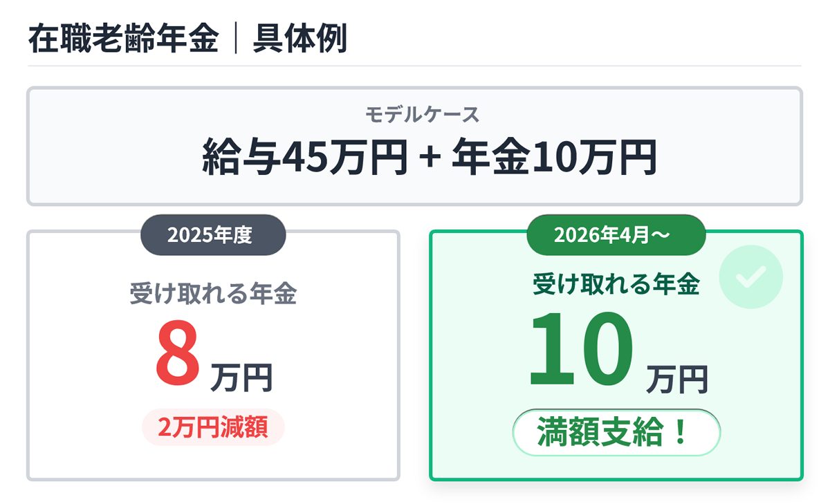Screen dimensions: 830x504
Task: Click the red 2万円減額 label
Action: (x=213, y=428)
